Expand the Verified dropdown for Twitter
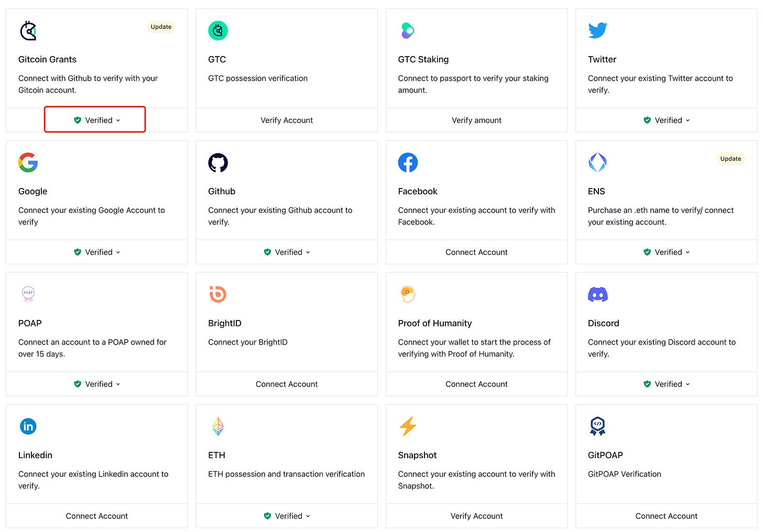This screenshot has width=763, height=532. click(x=667, y=120)
